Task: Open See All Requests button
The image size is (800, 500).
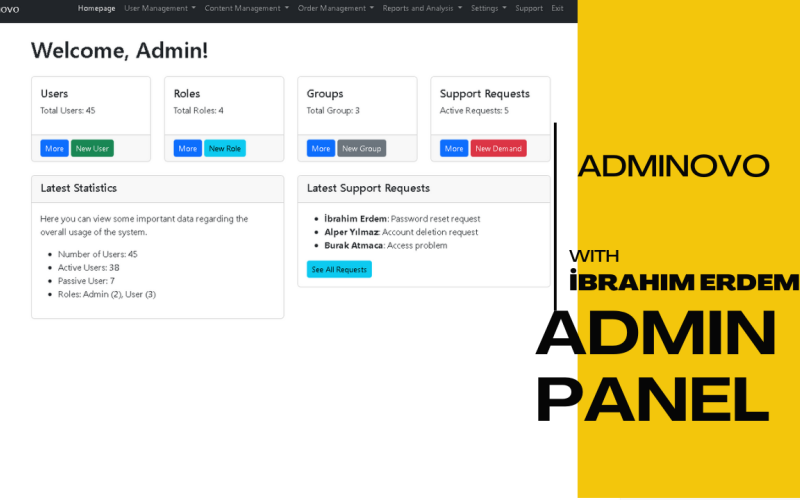Action: click(x=339, y=269)
